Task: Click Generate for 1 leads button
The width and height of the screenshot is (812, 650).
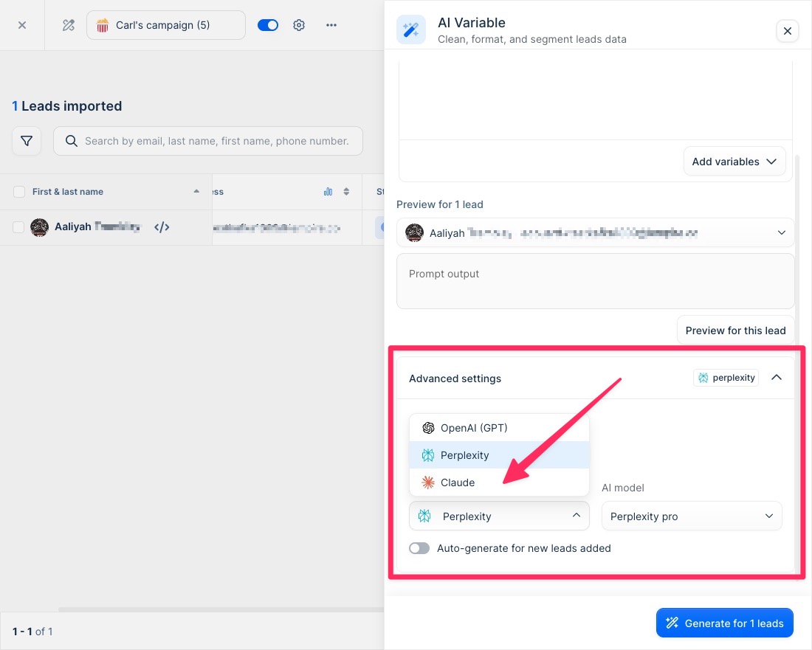Action: 724,623
